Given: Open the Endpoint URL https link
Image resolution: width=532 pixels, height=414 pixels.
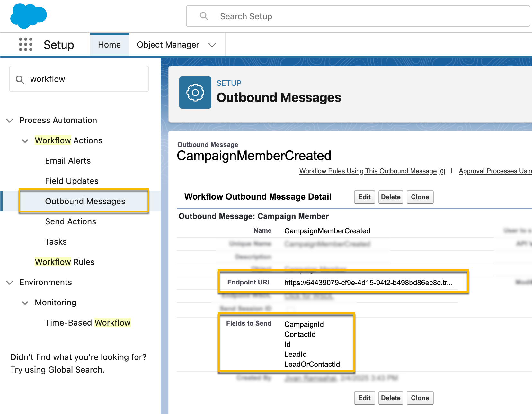Looking at the screenshot, I should tap(368, 283).
